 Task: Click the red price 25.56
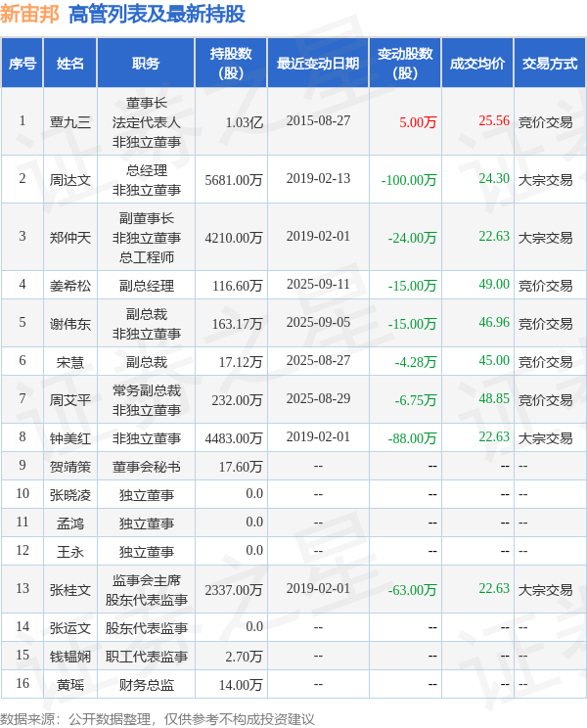coord(494,120)
